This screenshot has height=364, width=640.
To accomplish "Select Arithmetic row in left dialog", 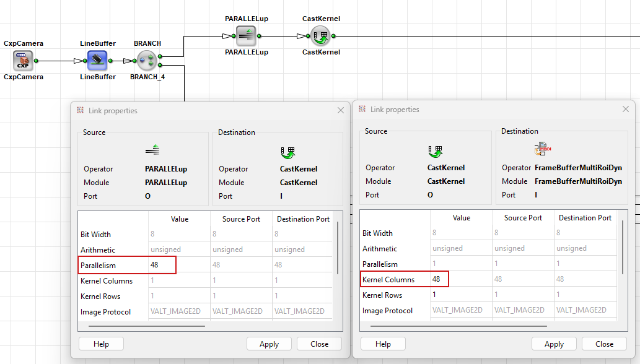I will tap(205, 249).
